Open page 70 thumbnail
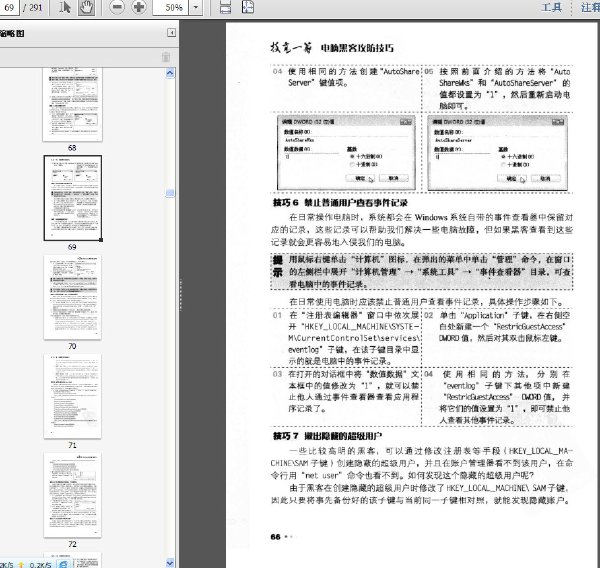Image resolution: width=600 pixels, height=568 pixels. coord(72,297)
